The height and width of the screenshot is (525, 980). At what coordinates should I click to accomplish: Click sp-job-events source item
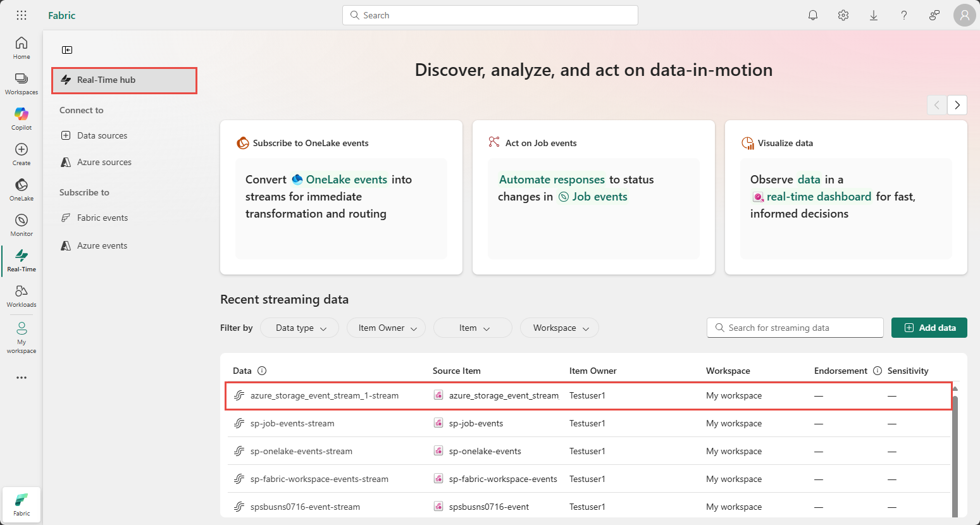click(x=476, y=423)
